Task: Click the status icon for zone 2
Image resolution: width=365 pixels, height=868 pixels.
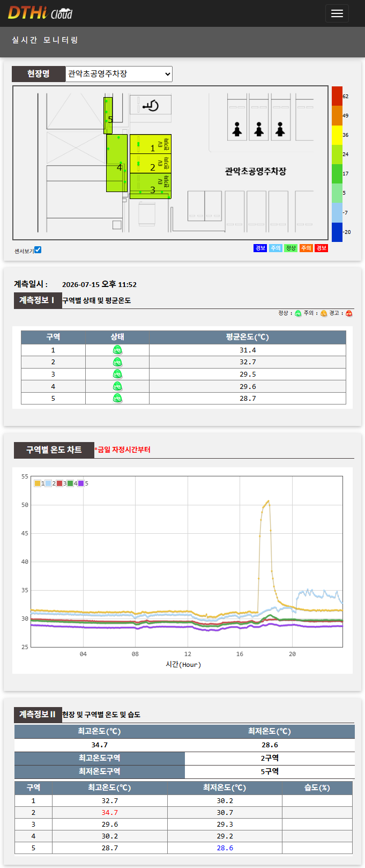Action: click(x=117, y=362)
